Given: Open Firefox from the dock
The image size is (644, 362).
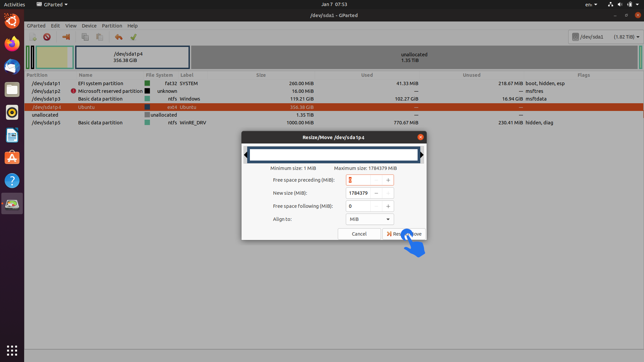Looking at the screenshot, I should pos(12,44).
